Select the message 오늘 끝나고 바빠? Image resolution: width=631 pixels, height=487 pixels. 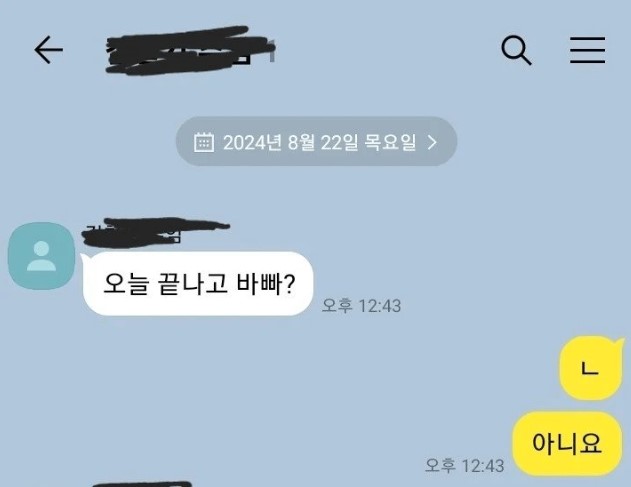click(x=198, y=283)
